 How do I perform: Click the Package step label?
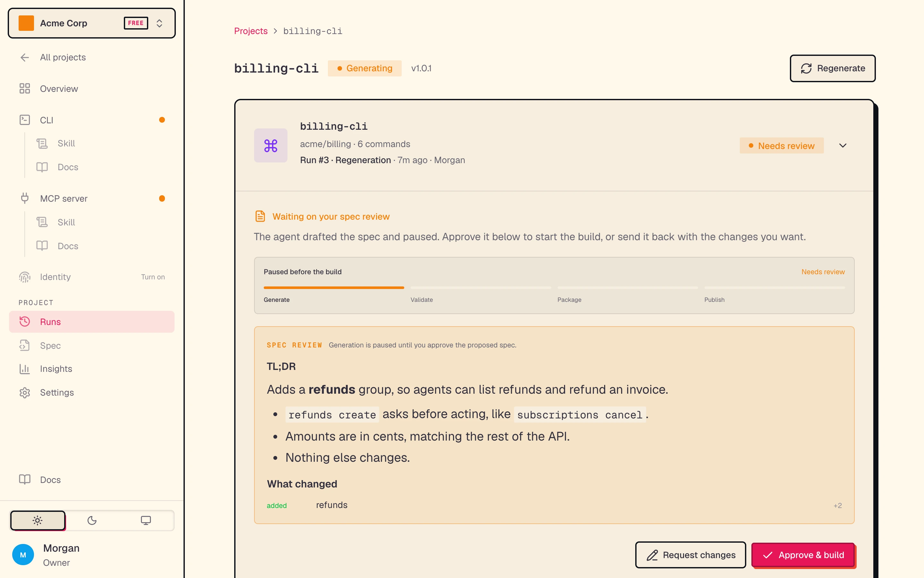(x=569, y=300)
